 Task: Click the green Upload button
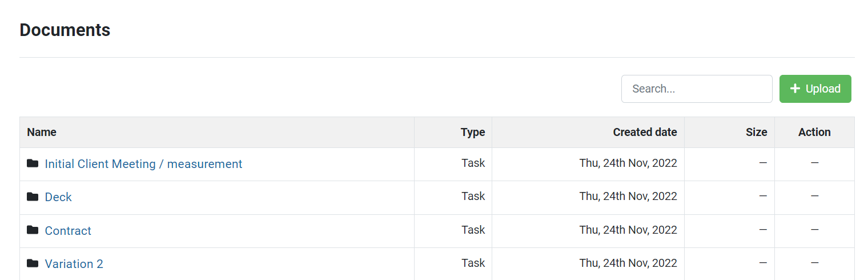[815, 89]
